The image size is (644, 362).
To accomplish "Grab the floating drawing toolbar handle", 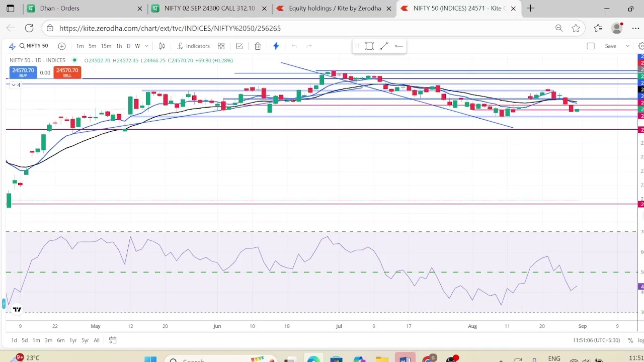I will pos(357,46).
